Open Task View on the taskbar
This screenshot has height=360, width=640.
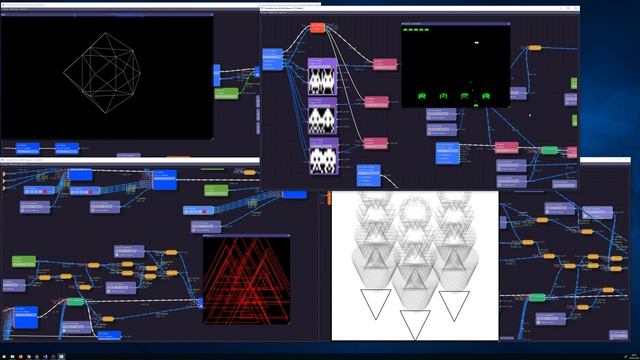coord(12,356)
